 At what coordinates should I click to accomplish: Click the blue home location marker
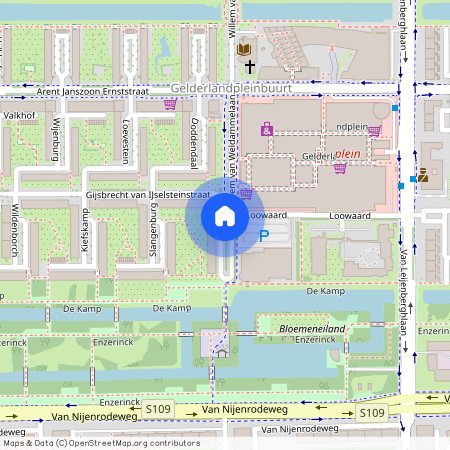(225, 217)
